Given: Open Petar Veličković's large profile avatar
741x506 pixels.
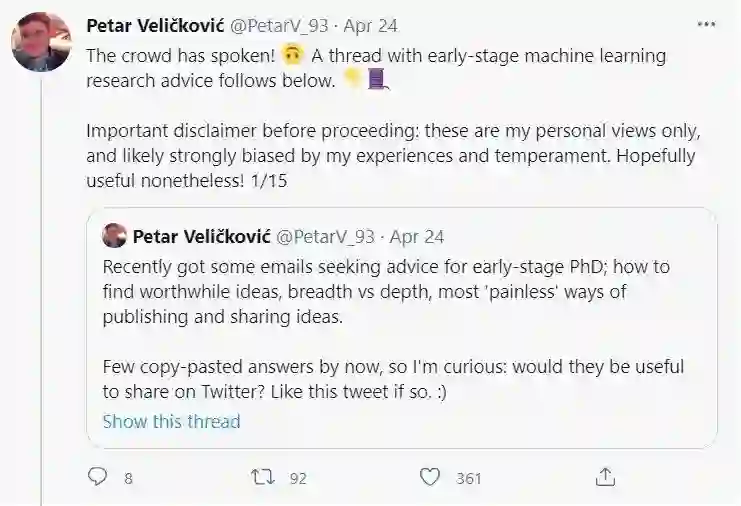Looking at the screenshot, I should click(41, 42).
